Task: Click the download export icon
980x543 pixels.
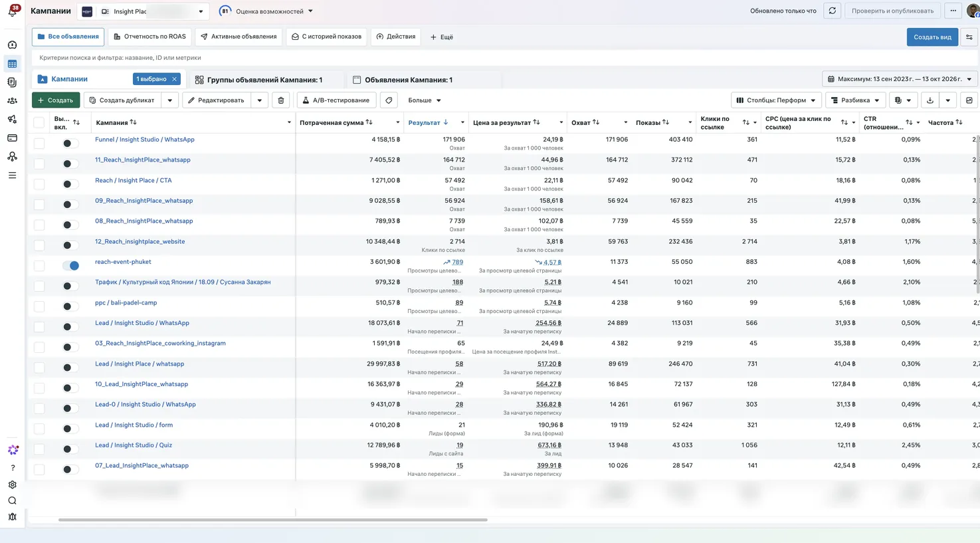Action: (x=930, y=100)
